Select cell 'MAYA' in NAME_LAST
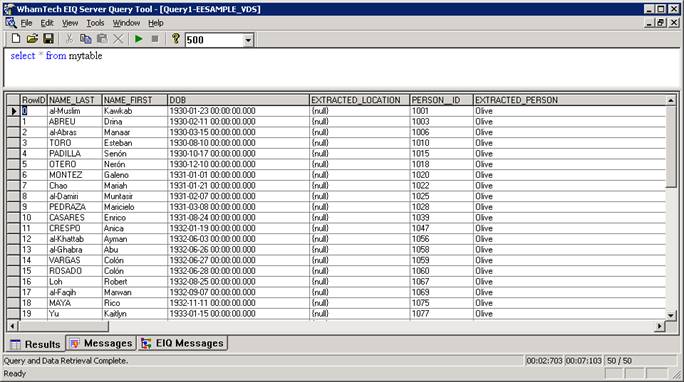This screenshot has width=684, height=382. pyautogui.click(x=75, y=303)
